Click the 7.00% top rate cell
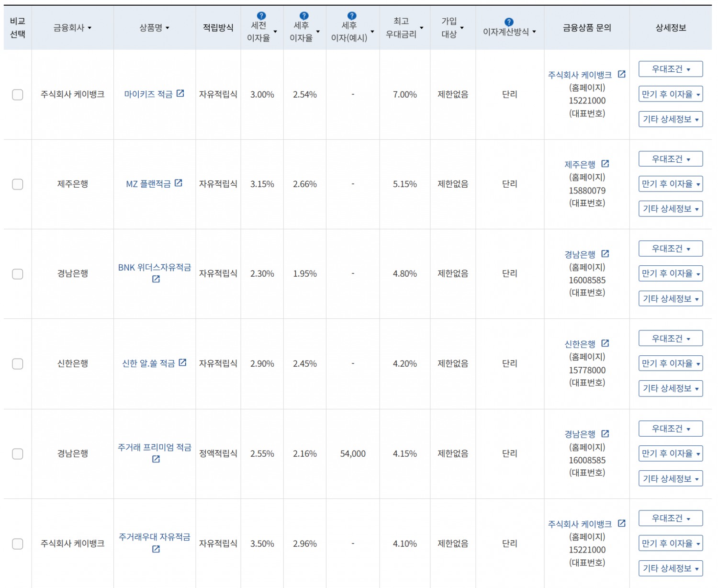Viewport: 718px width, 588px height. [x=405, y=95]
